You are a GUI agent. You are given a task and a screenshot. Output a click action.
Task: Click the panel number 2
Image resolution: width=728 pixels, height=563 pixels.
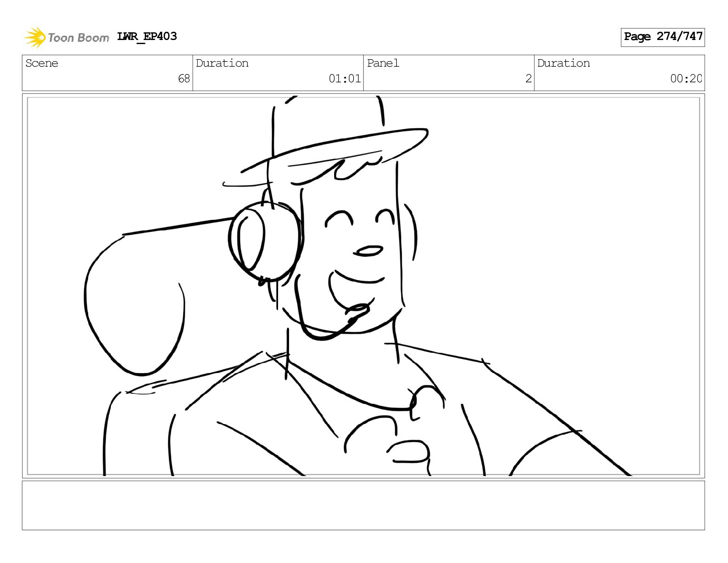point(529,79)
